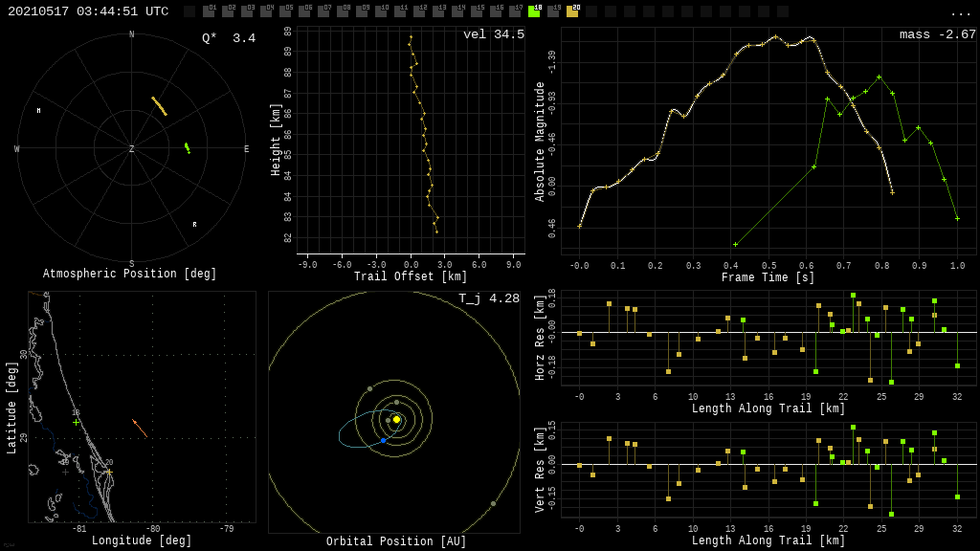Click the zenith Z marker in polar plot

point(132,149)
